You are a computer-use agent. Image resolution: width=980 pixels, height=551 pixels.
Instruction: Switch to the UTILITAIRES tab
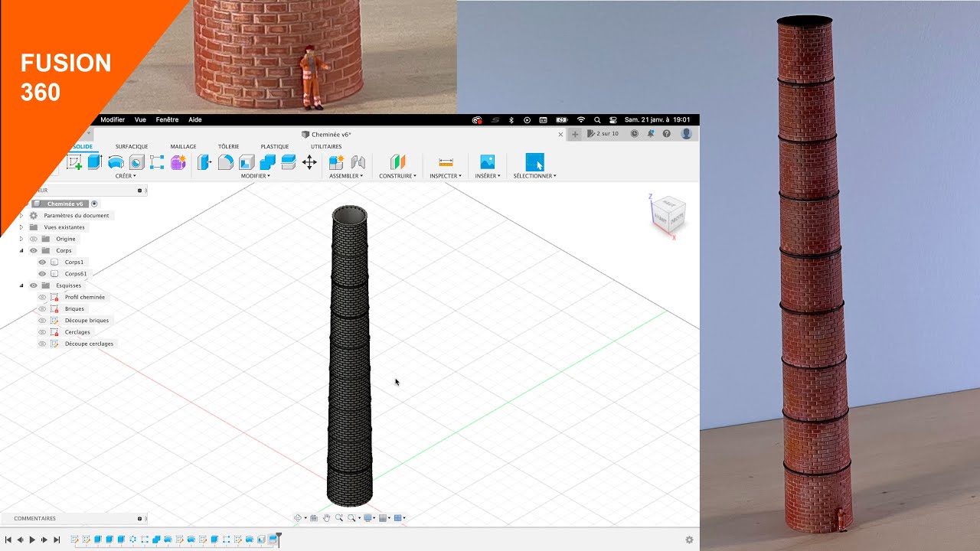click(326, 146)
